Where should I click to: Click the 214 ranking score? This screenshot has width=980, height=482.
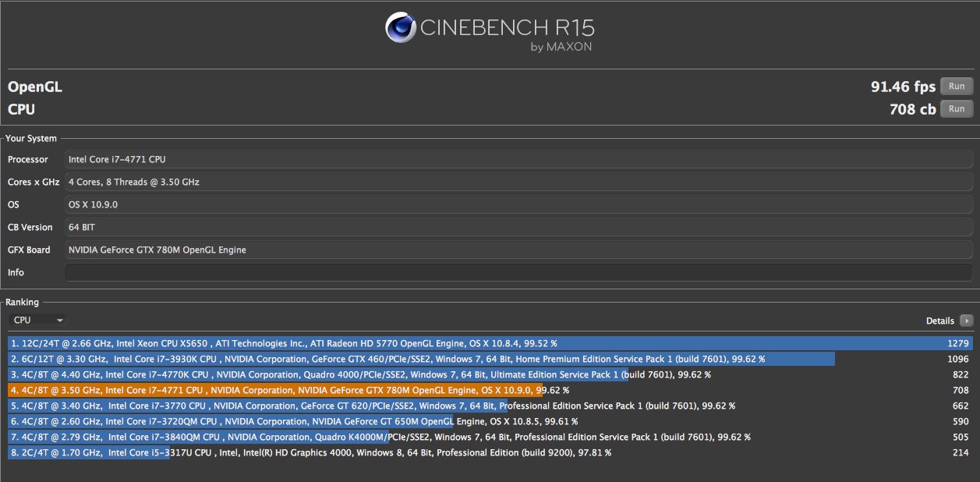coord(961,452)
